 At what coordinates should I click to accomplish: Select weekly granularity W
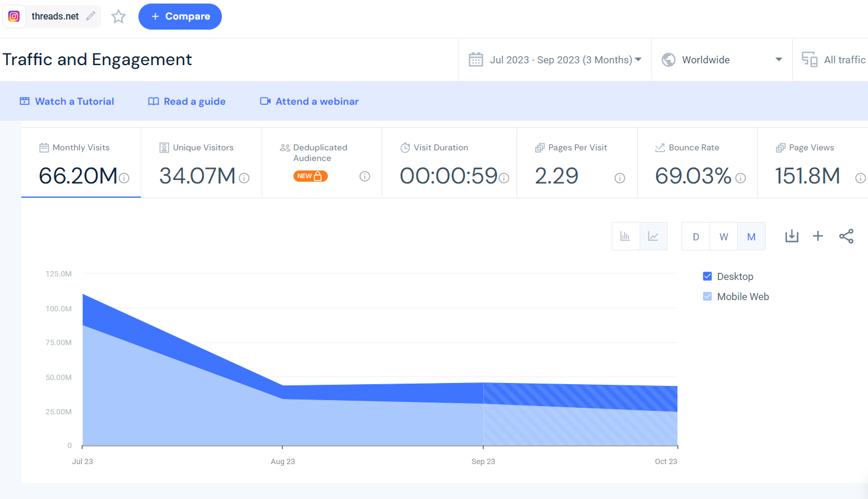point(724,237)
